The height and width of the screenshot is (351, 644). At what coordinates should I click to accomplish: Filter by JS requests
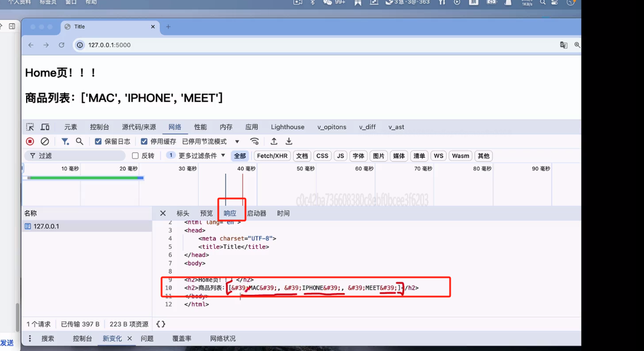coord(341,156)
